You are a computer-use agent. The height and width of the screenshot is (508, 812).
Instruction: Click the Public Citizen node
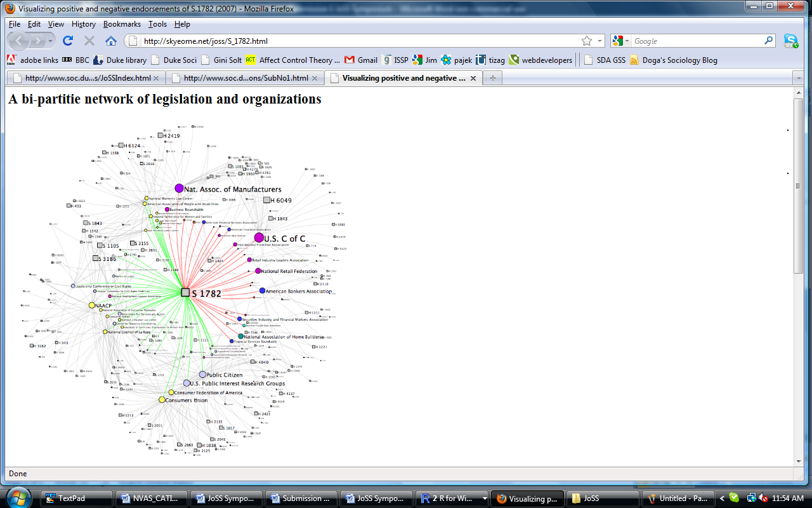click(202, 375)
